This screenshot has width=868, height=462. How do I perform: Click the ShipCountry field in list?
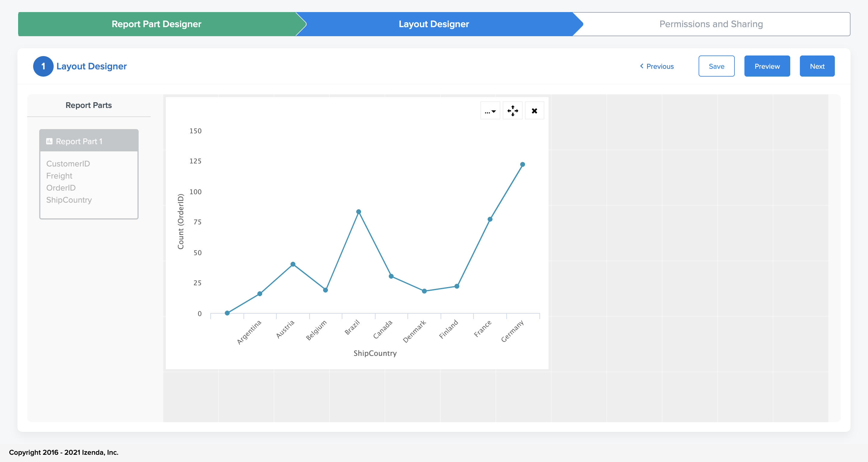tap(69, 200)
